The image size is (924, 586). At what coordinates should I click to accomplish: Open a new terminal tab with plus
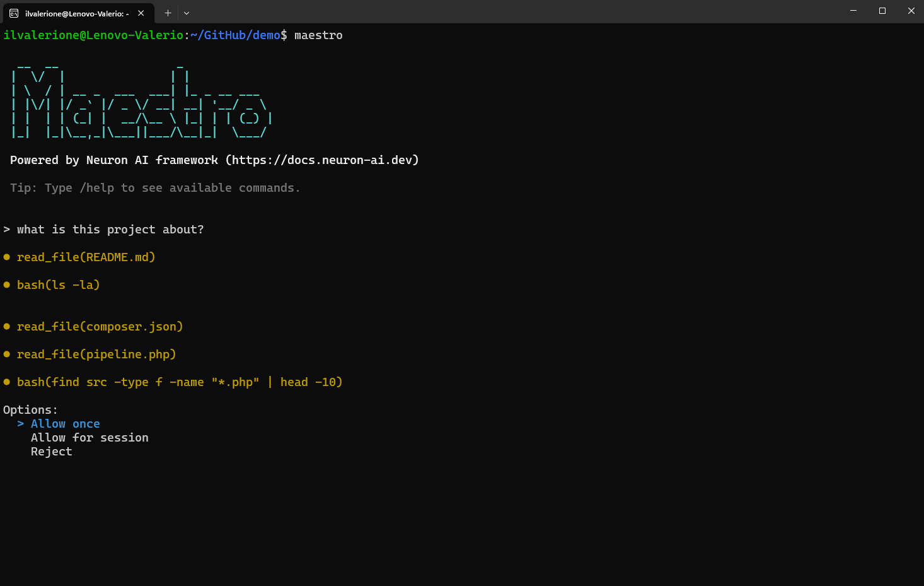click(x=168, y=13)
